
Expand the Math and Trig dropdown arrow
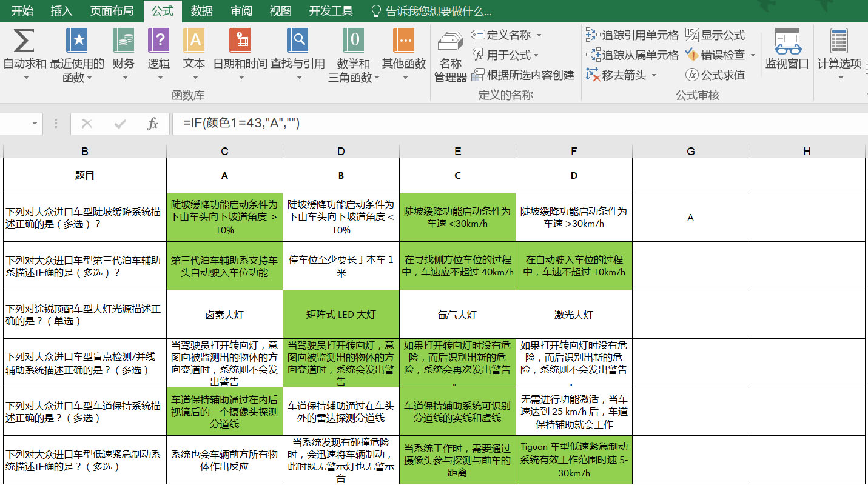click(377, 78)
